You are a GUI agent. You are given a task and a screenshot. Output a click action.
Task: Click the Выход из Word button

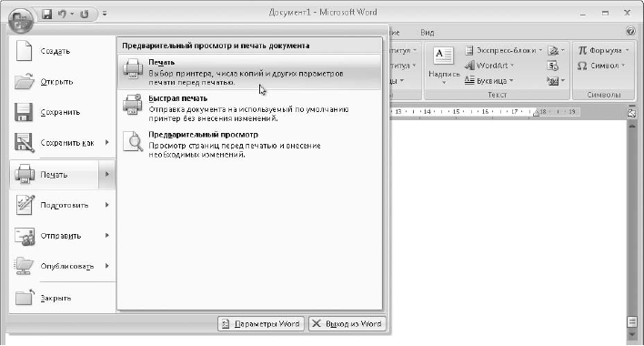click(x=347, y=324)
